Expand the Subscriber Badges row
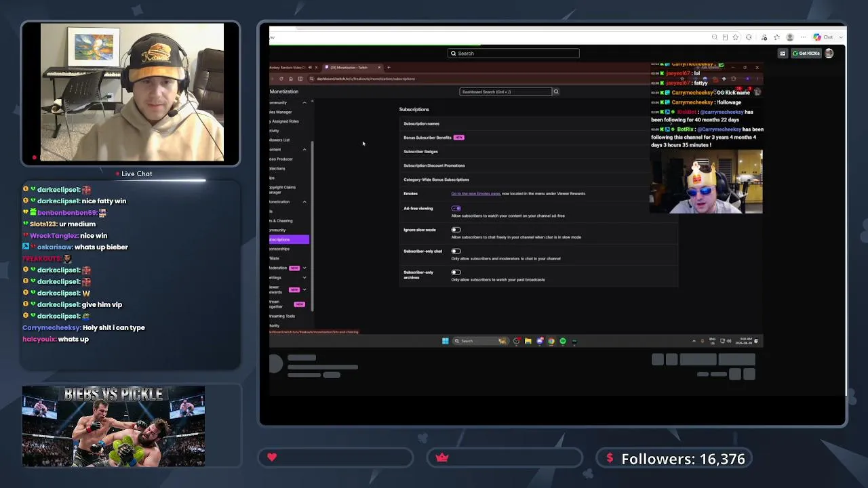Viewport: 868px width, 488px height. pos(538,152)
